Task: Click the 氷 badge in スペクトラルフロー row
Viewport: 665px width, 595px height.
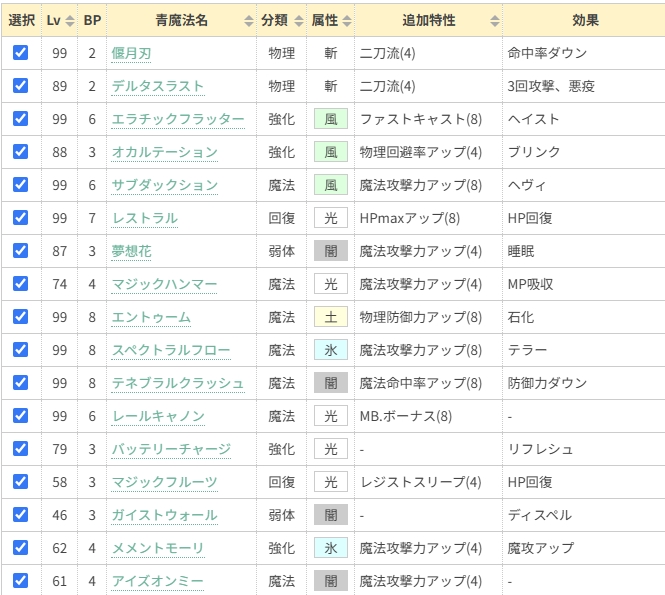Action: click(330, 350)
